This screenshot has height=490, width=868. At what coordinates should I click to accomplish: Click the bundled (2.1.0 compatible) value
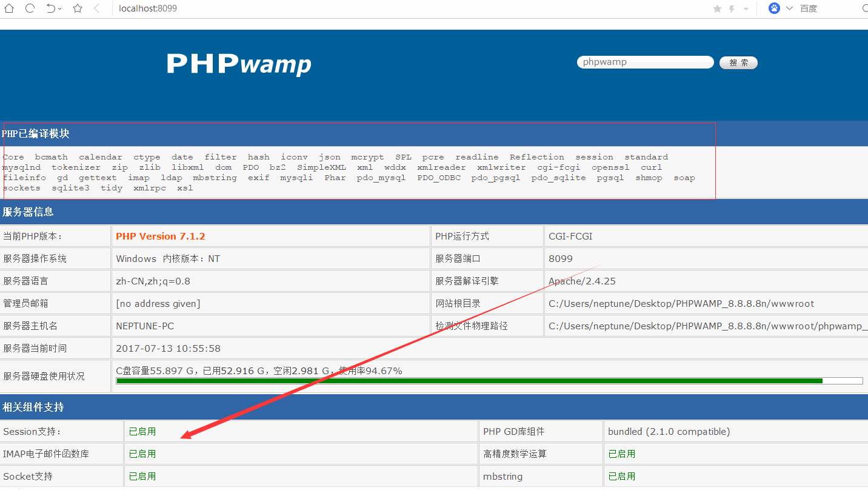[x=669, y=432]
